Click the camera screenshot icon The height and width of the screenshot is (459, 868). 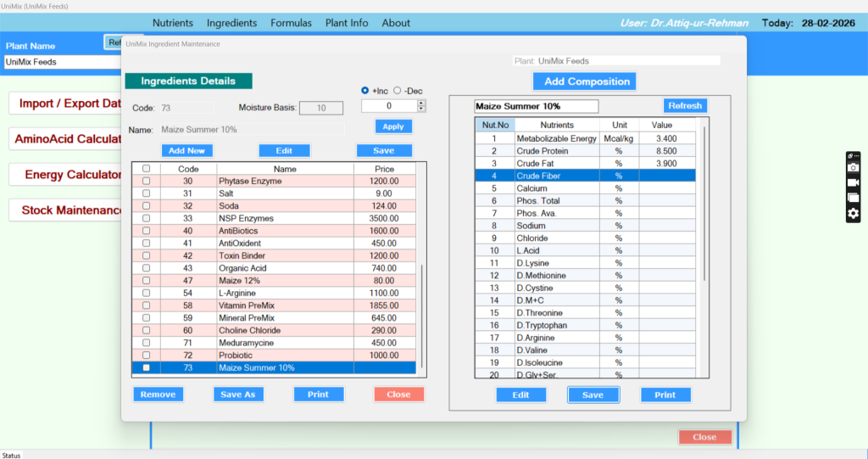click(853, 168)
